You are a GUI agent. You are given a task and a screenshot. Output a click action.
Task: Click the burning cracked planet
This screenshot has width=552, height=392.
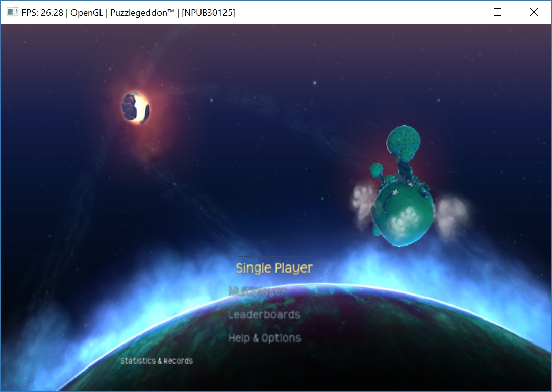tap(136, 107)
